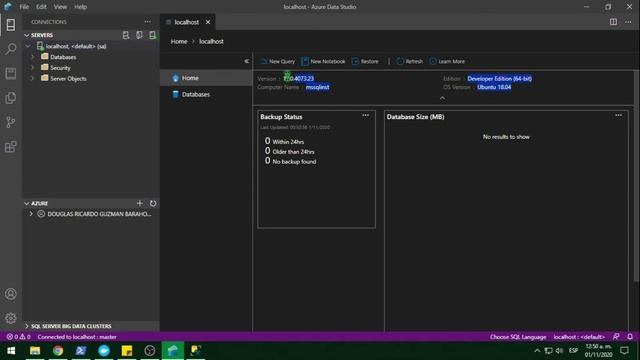
Task: Click New Notebook toolbar button
Action: click(323, 61)
